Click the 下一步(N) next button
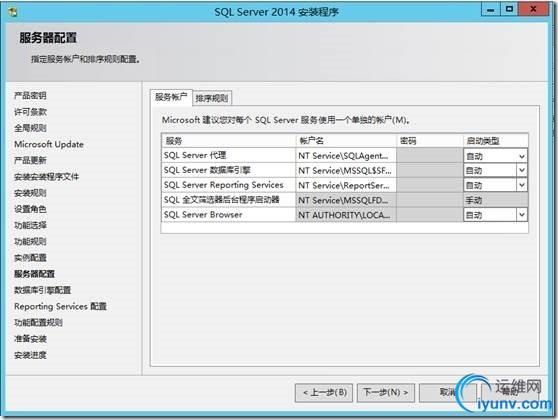 click(386, 393)
